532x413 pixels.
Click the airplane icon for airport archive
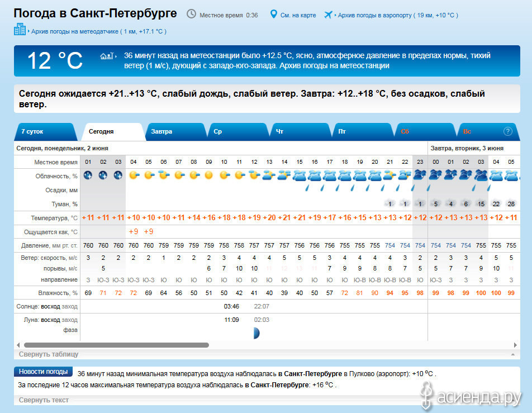(328, 15)
